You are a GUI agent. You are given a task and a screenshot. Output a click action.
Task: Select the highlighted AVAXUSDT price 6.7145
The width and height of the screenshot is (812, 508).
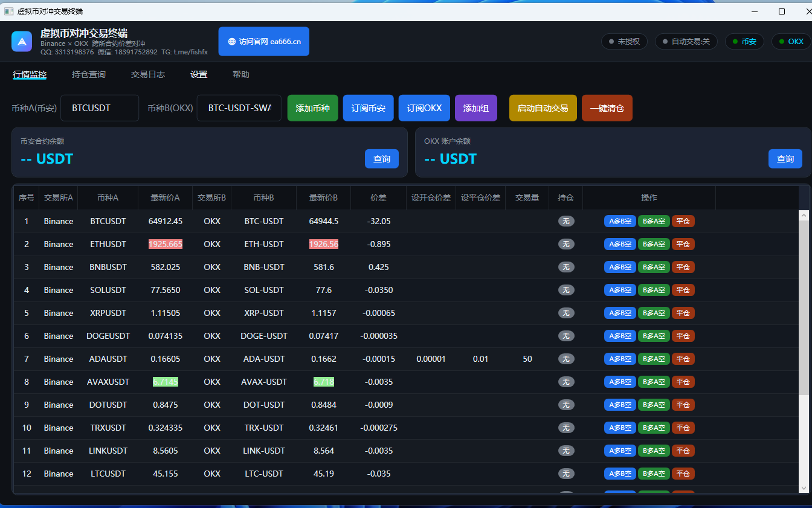click(166, 382)
